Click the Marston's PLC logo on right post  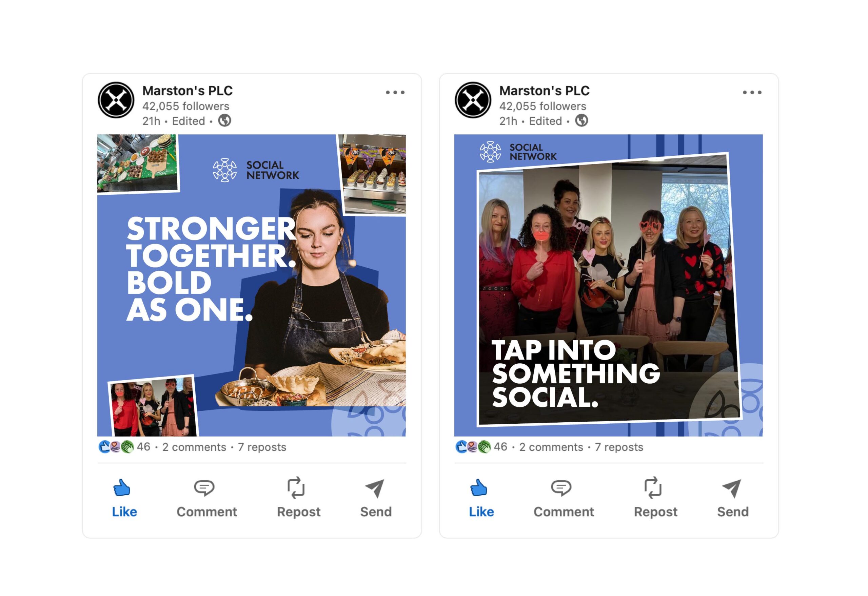click(473, 100)
